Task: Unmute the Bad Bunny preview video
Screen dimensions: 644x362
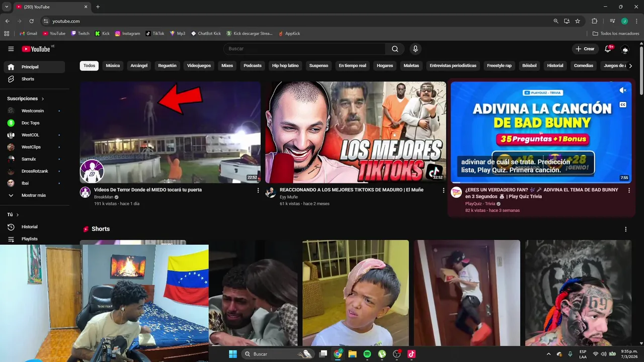Action: click(623, 90)
